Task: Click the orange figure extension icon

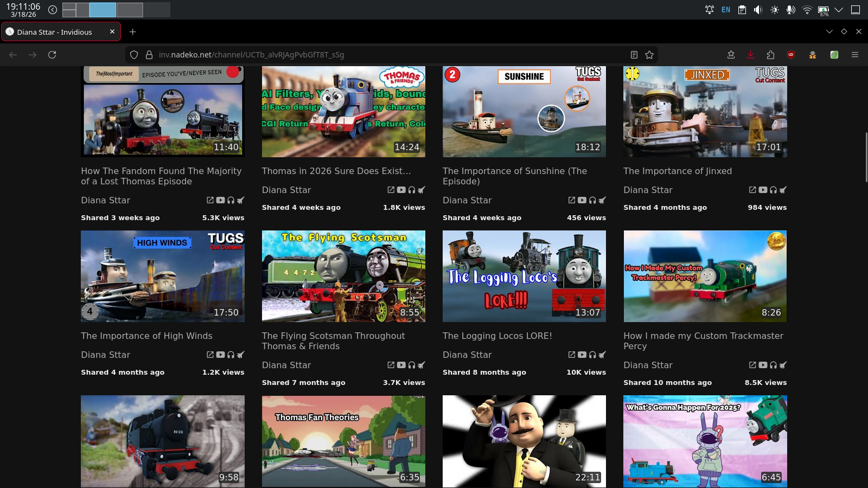Action: [813, 55]
